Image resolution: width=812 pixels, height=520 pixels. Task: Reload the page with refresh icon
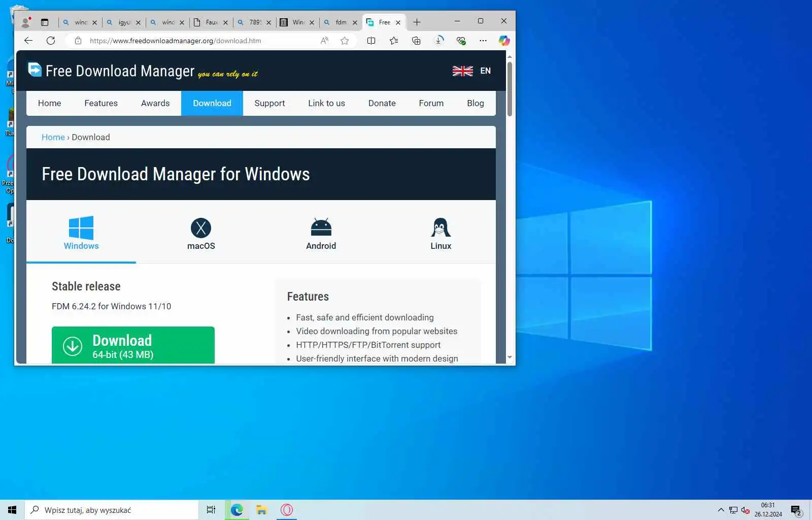(51, 41)
